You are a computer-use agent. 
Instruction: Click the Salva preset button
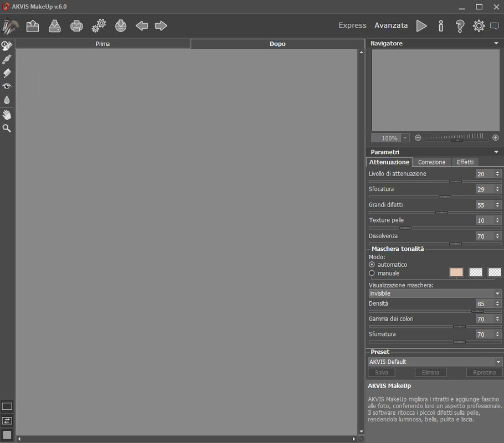coord(382,372)
